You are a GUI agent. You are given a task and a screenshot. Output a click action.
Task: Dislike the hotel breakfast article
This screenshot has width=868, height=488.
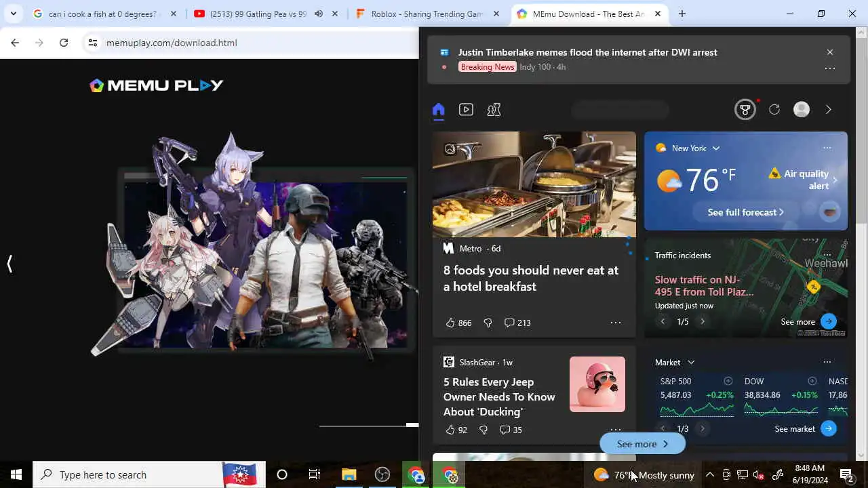point(488,323)
